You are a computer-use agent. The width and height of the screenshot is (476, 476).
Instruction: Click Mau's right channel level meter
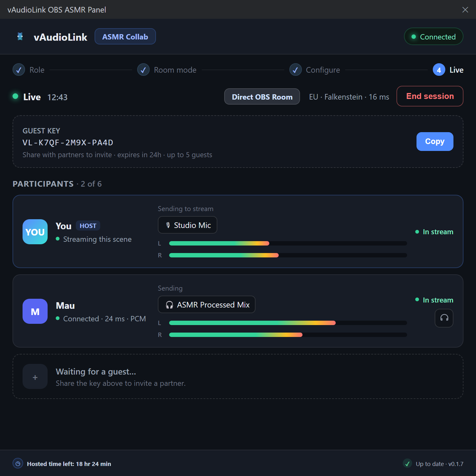288,335
